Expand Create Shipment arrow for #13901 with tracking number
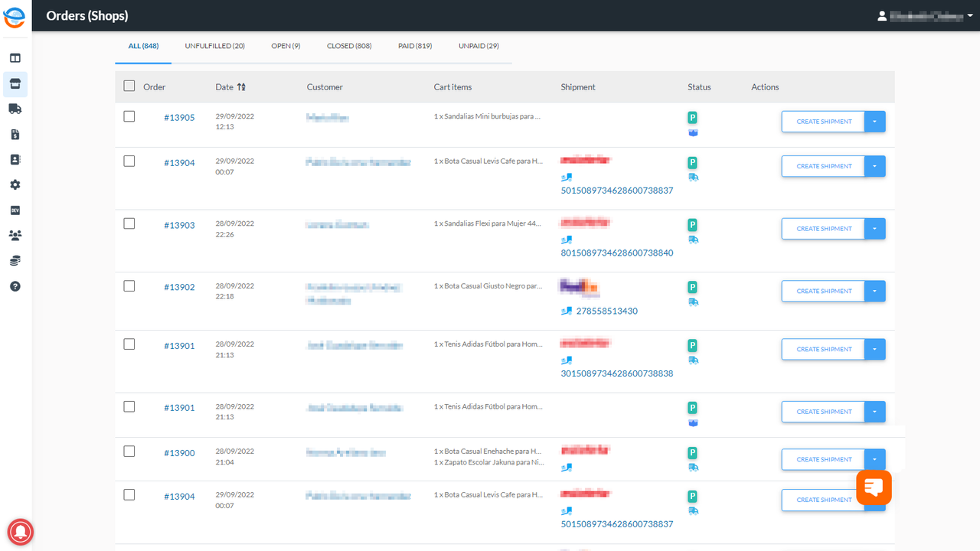This screenshot has height=551, width=980. coord(875,349)
